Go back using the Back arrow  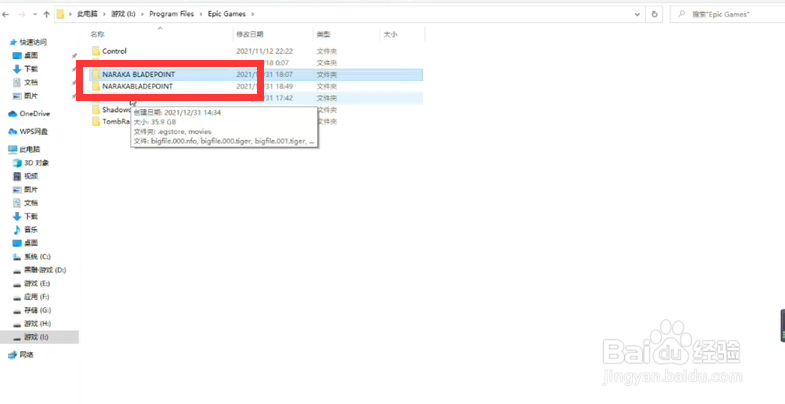tap(6, 15)
